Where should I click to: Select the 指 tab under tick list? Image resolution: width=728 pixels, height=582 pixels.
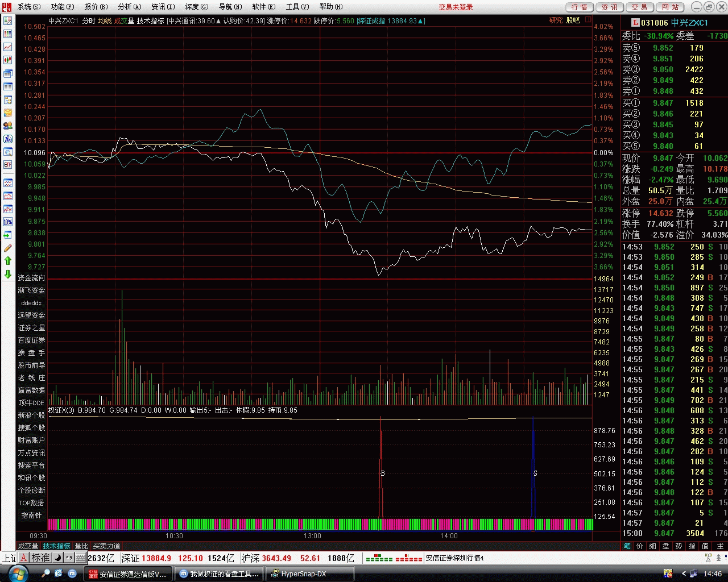pos(692,546)
